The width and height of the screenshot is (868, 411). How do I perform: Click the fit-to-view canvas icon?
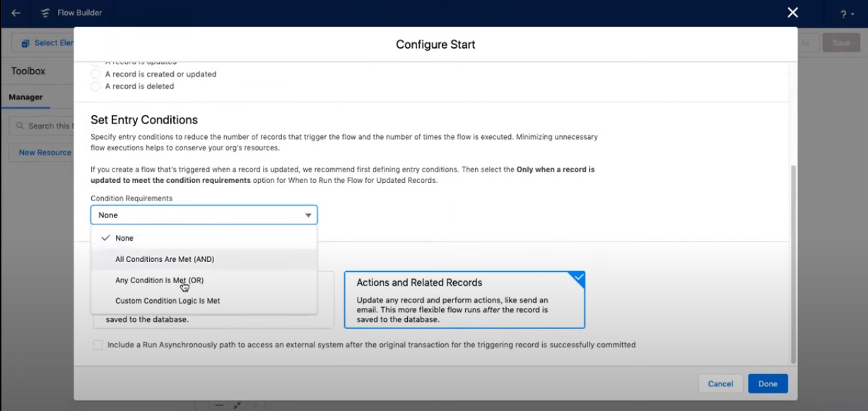pyautogui.click(x=237, y=406)
